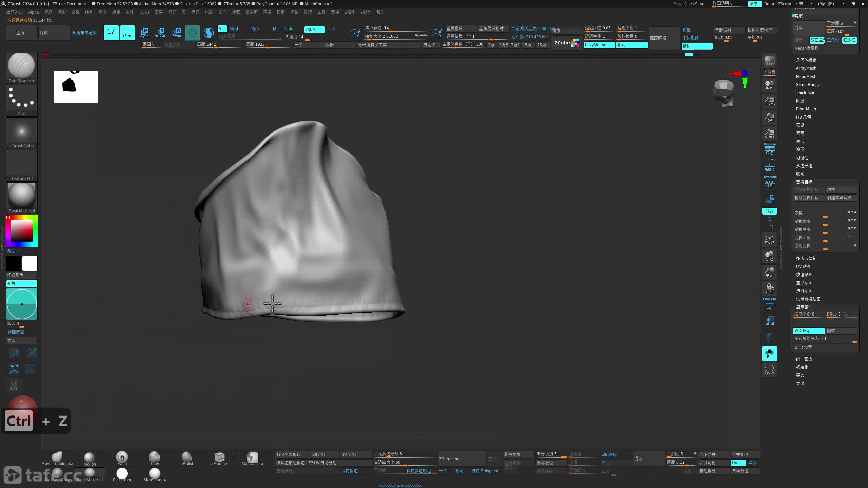
Task: Expand the 几何体编辑 section
Action: coord(806,60)
